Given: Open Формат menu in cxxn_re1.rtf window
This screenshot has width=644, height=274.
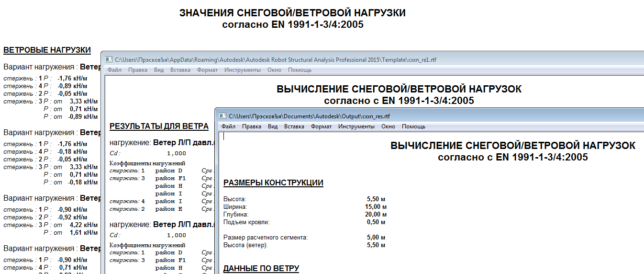Looking at the screenshot, I should tap(207, 70).
